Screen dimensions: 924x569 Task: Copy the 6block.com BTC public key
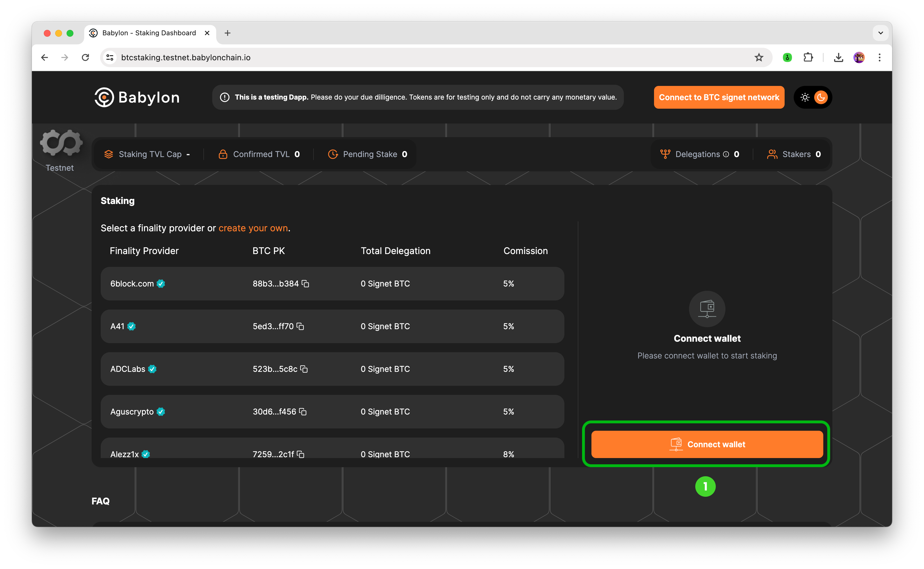click(x=306, y=284)
